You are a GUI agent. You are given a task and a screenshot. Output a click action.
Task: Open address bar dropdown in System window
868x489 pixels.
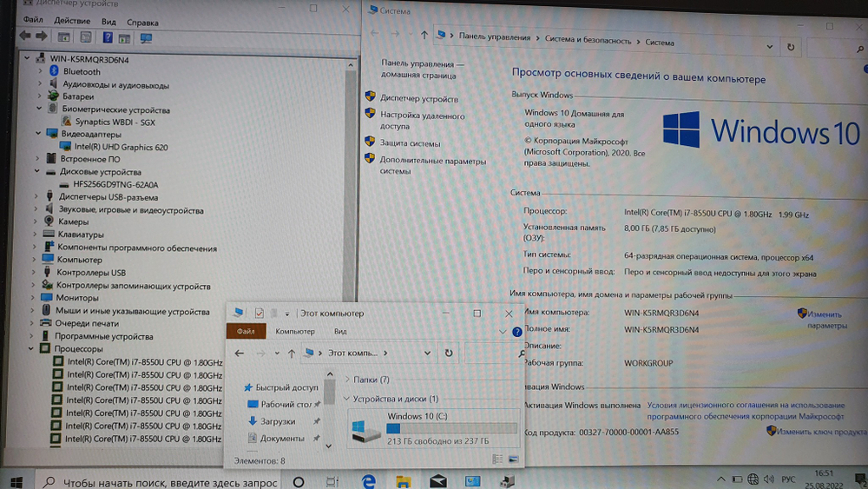point(769,47)
